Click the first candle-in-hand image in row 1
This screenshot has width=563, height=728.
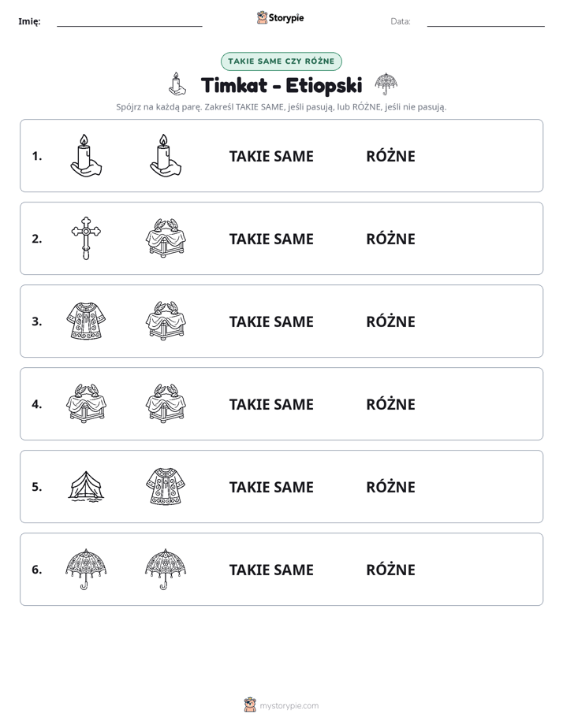point(86,155)
